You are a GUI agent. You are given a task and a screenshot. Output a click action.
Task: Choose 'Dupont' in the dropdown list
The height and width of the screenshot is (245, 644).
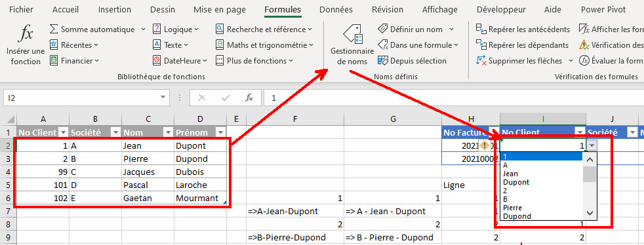coord(541,182)
